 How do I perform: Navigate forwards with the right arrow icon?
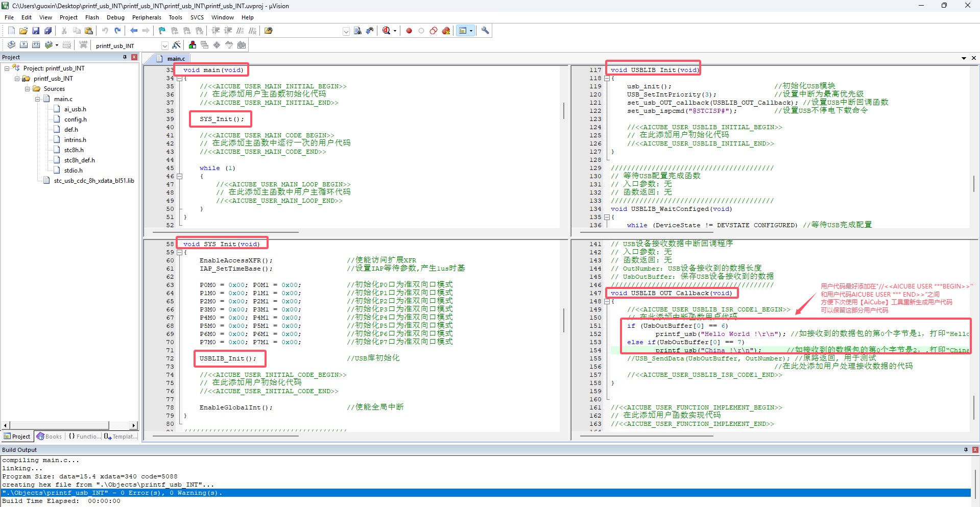pyautogui.click(x=146, y=31)
